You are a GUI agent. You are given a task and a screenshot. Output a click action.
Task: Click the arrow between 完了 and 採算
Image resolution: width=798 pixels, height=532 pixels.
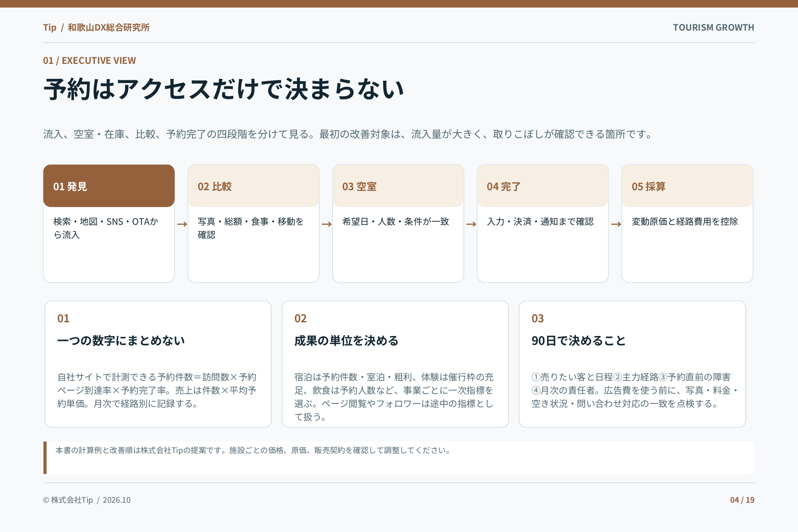tap(616, 224)
